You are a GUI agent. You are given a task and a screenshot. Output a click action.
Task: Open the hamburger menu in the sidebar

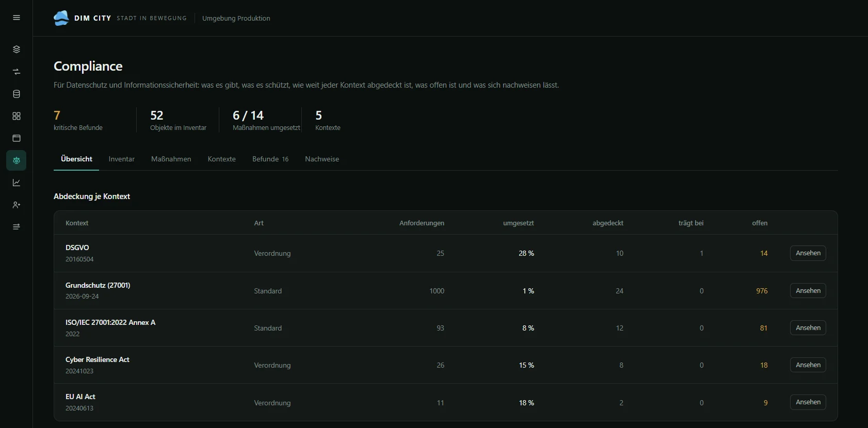click(x=17, y=18)
